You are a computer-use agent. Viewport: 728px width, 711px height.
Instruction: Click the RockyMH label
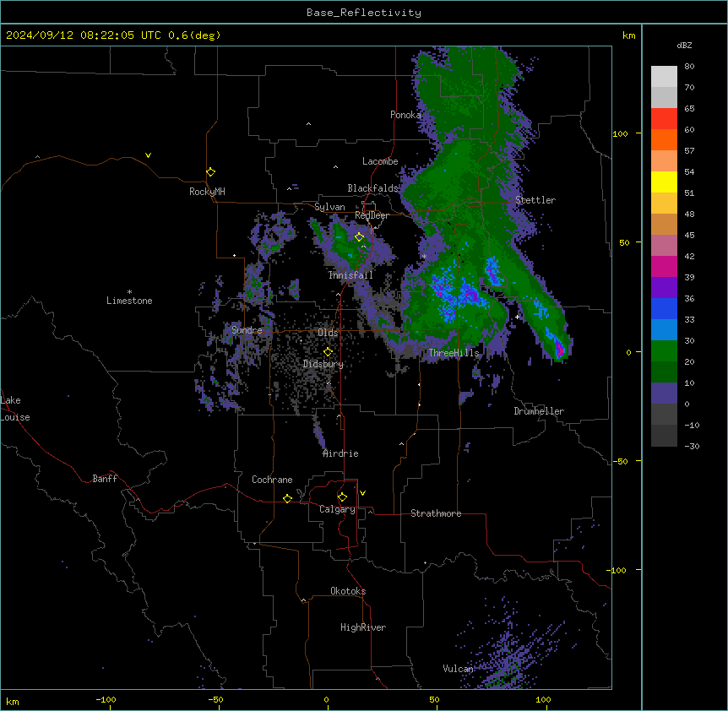207,192
